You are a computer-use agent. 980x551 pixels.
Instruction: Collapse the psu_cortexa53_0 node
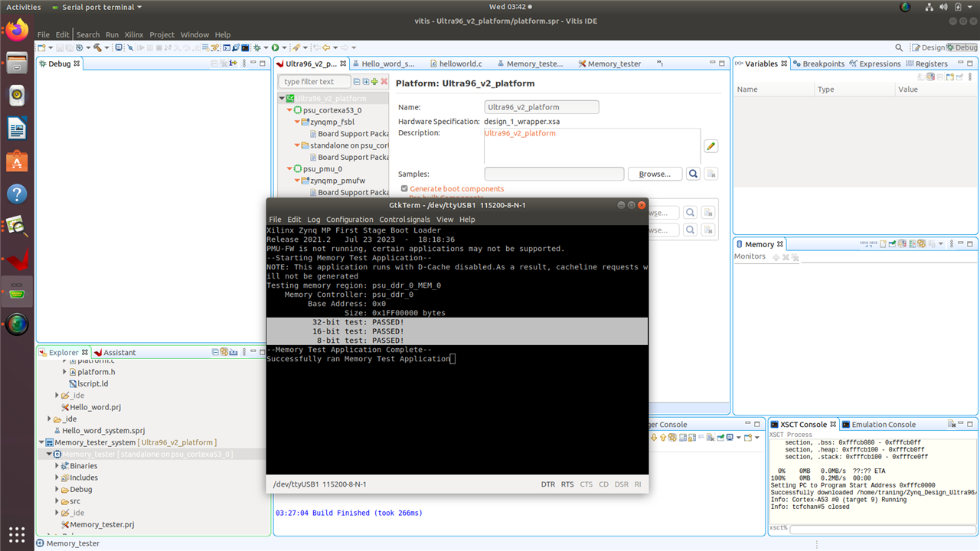point(290,110)
